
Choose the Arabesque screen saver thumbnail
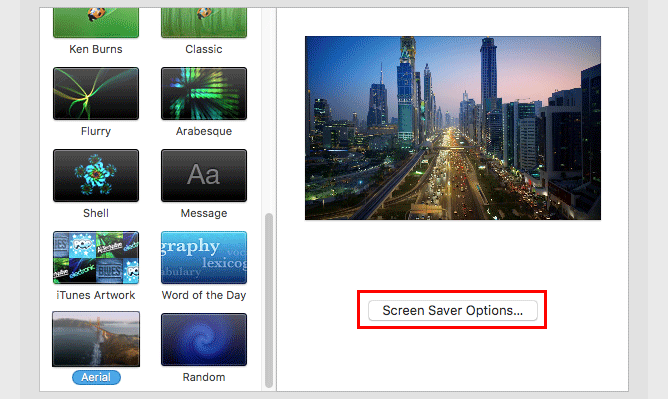[204, 93]
